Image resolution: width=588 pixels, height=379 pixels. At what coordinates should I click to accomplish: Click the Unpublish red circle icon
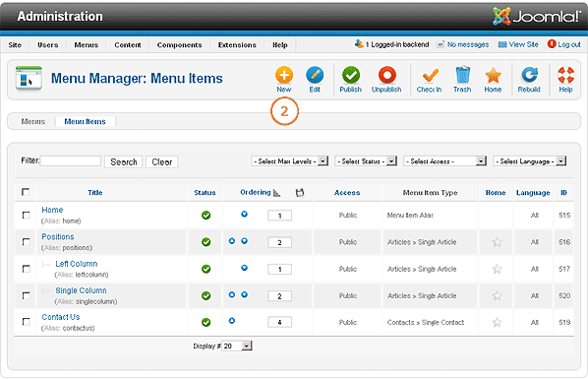click(386, 75)
